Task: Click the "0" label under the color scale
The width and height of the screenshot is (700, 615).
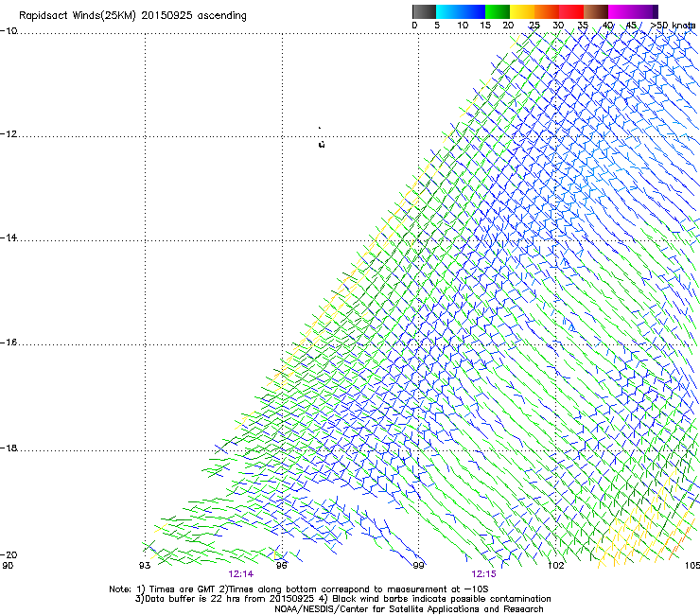Action: point(414,26)
